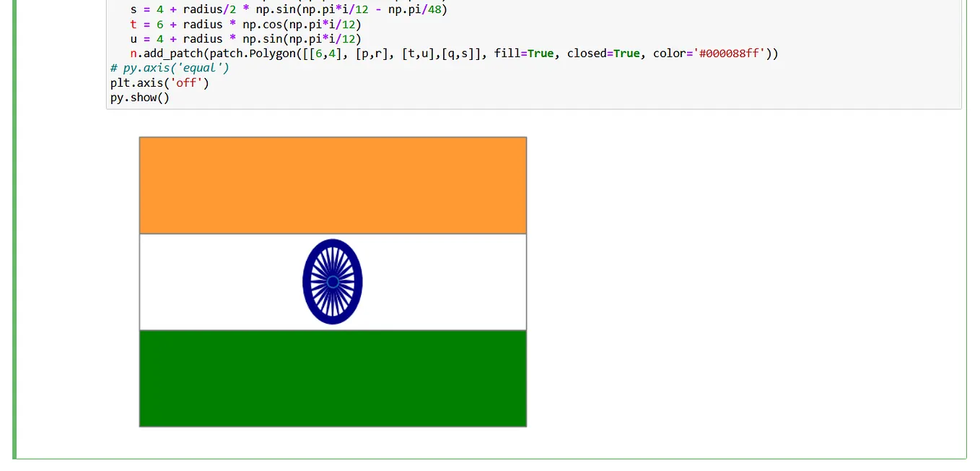
Task: Click the comment line # py.axis('equal')
Action: pos(170,68)
